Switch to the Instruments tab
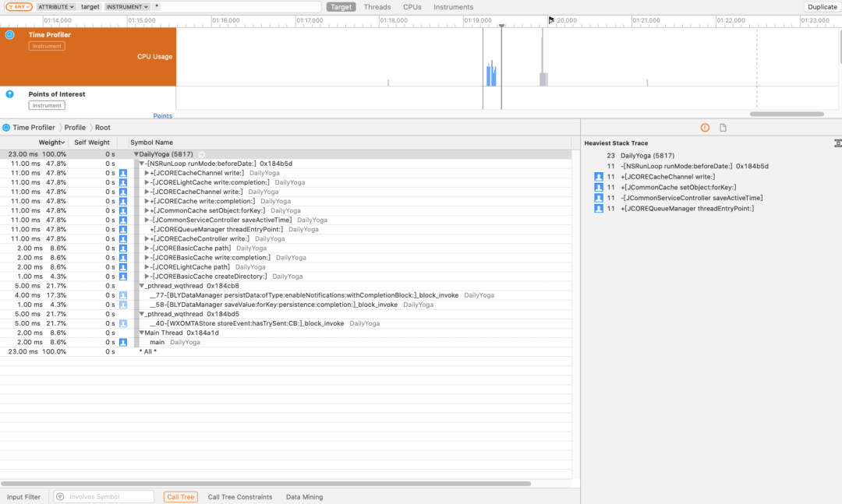 (453, 7)
